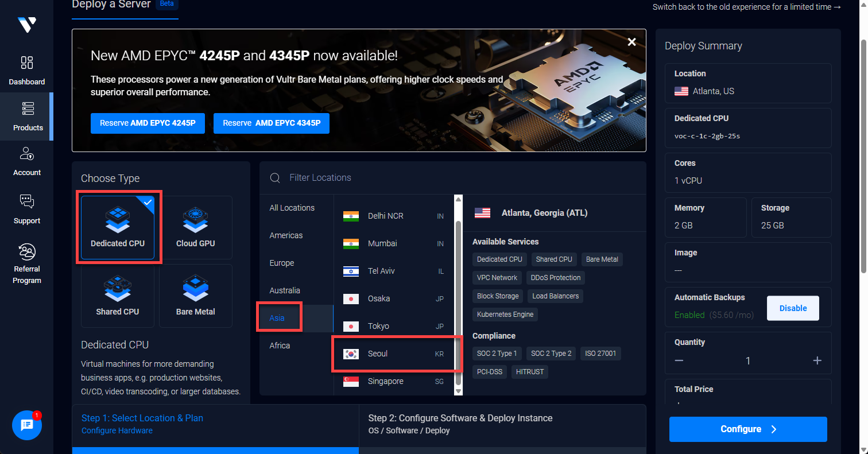Image resolution: width=868 pixels, height=454 pixels.
Task: Click plan name voc-c-1c-2gb-25s
Action: tap(707, 136)
